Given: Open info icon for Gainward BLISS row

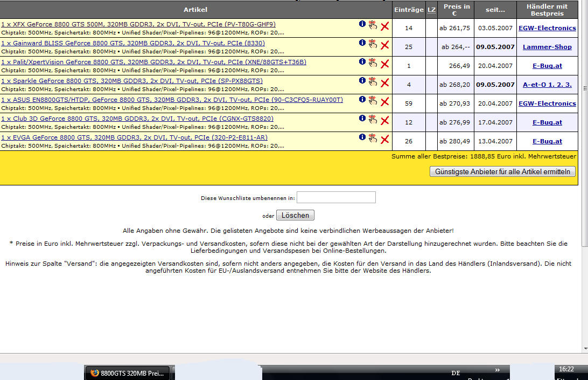Looking at the screenshot, I should coord(362,43).
